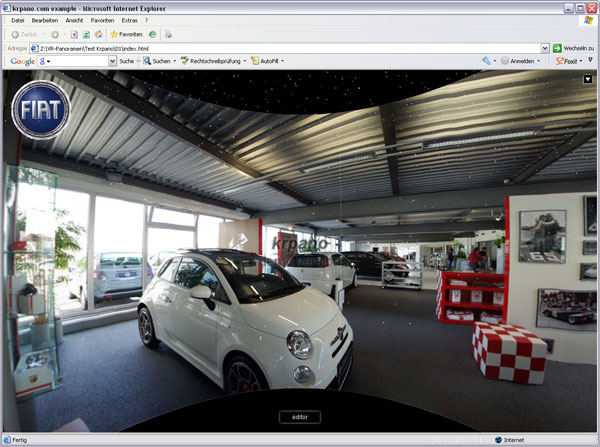Open the Bearbeiten menu

click(x=44, y=20)
